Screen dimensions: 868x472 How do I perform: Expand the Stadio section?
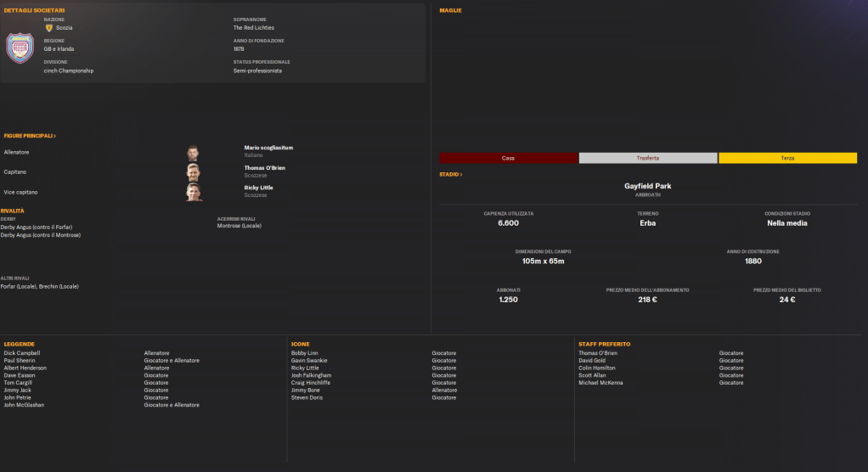click(451, 174)
